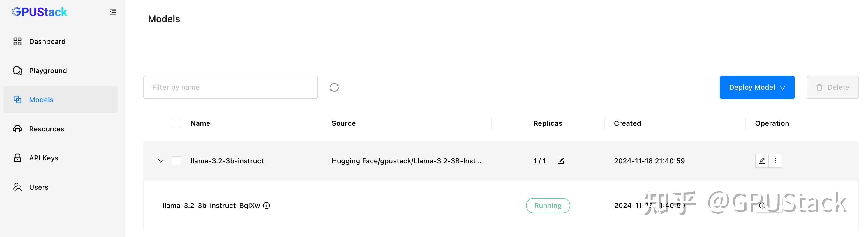Navigate to Users page
Screen dimensions: 868x237
pyautogui.click(x=39, y=187)
